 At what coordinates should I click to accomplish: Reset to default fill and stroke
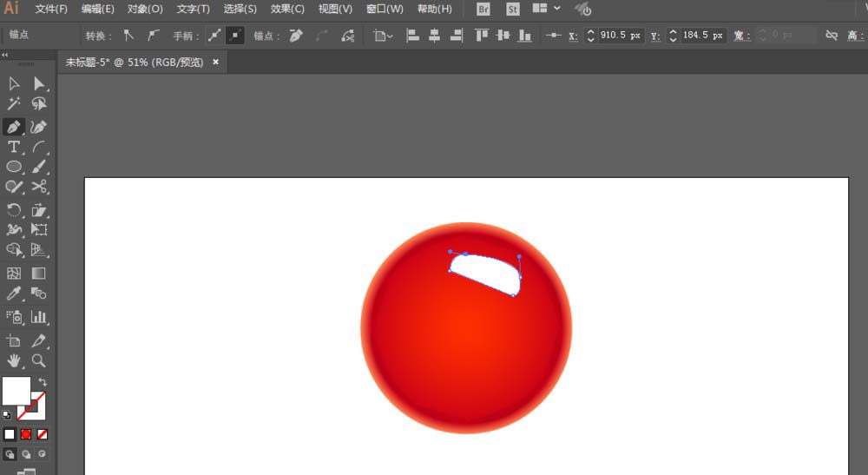click(x=7, y=414)
